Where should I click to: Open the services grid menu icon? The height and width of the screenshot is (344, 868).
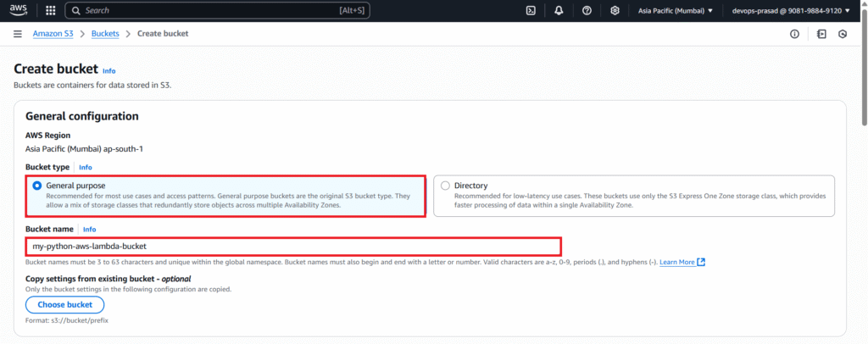tap(50, 10)
